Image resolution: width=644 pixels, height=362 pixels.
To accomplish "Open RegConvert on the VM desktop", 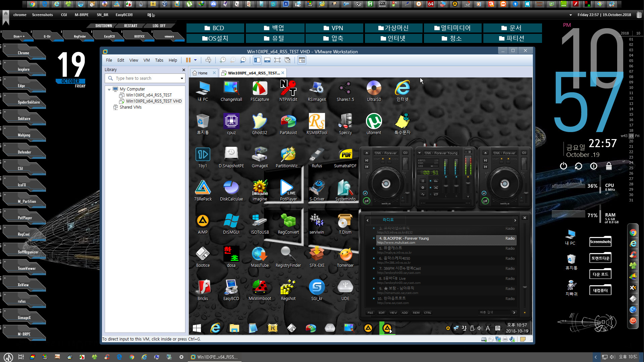I will 288,224.
